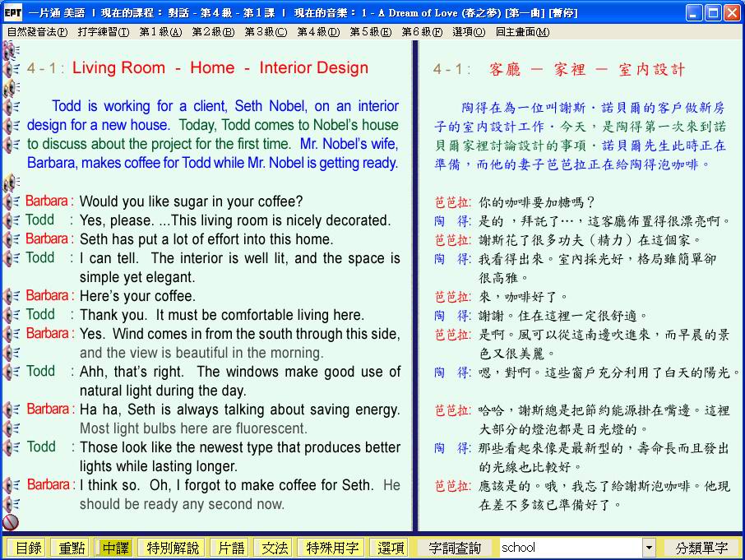This screenshot has height=560, width=745.
Task: Select 回主畫面 to return to main screen
Action: click(523, 32)
